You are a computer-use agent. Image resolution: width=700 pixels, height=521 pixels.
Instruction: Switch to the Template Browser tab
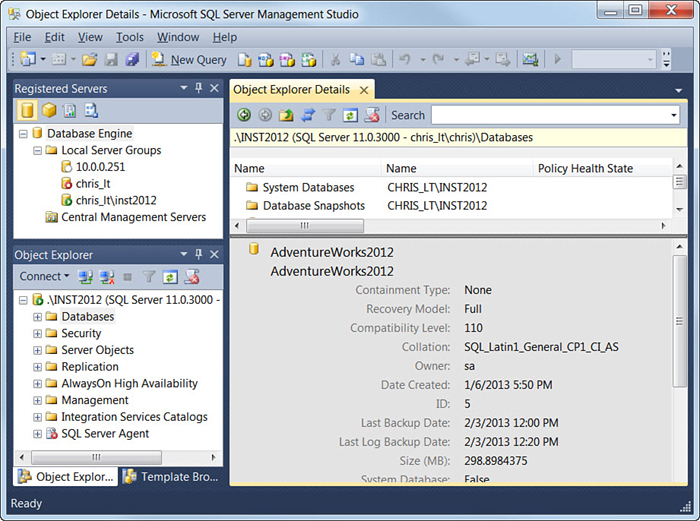165,477
